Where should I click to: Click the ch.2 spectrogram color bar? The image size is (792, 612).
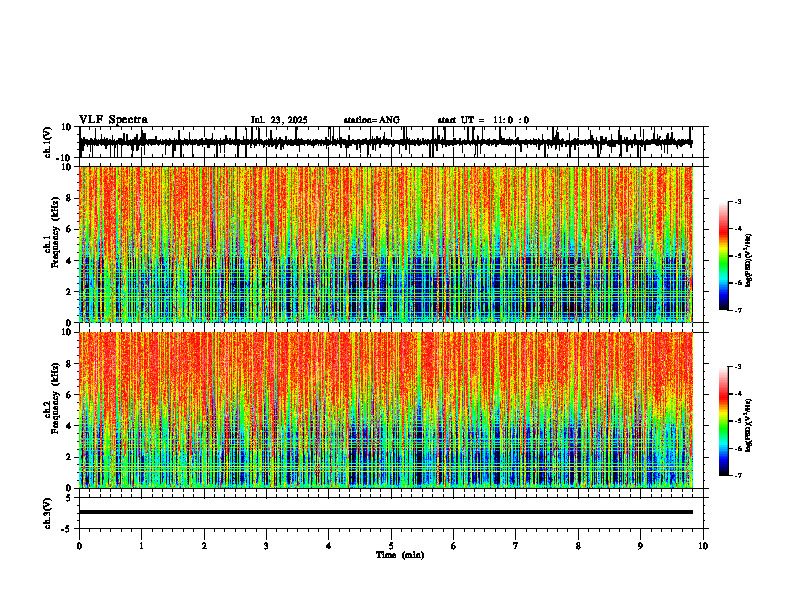723,421
